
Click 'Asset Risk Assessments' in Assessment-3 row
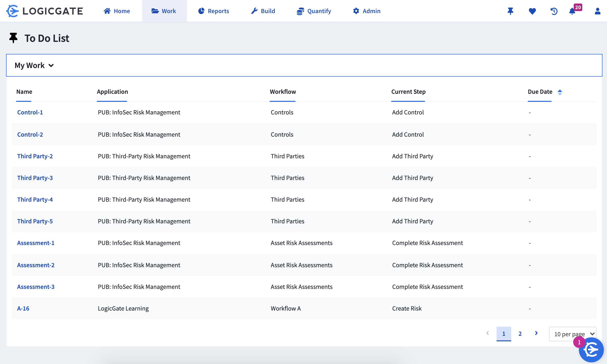click(301, 287)
